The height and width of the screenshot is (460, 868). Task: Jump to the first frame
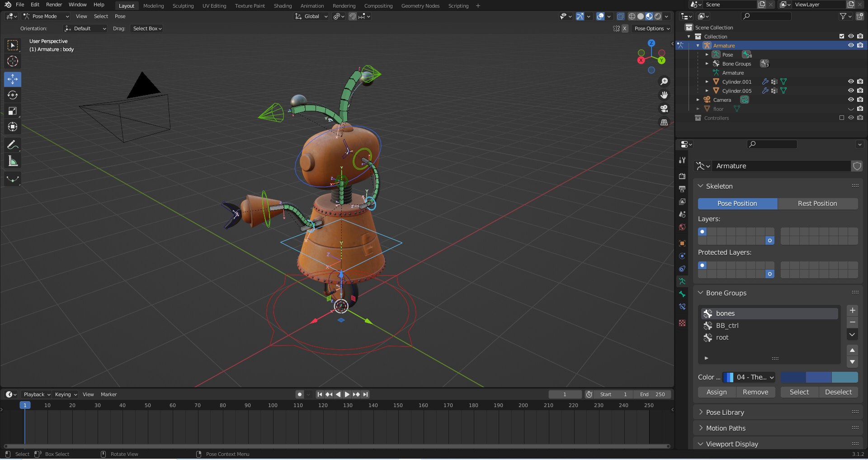point(320,394)
